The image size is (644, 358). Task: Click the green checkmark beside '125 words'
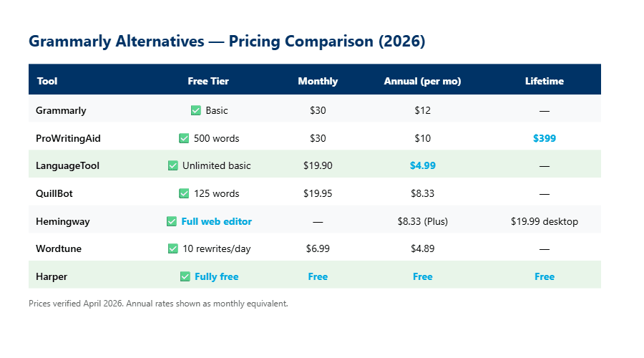coord(184,193)
